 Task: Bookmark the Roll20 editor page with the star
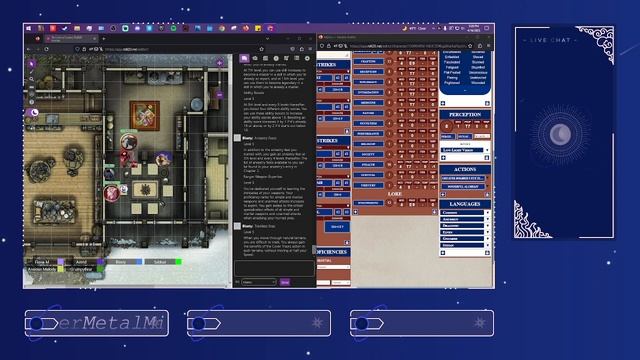pyautogui.click(x=261, y=49)
